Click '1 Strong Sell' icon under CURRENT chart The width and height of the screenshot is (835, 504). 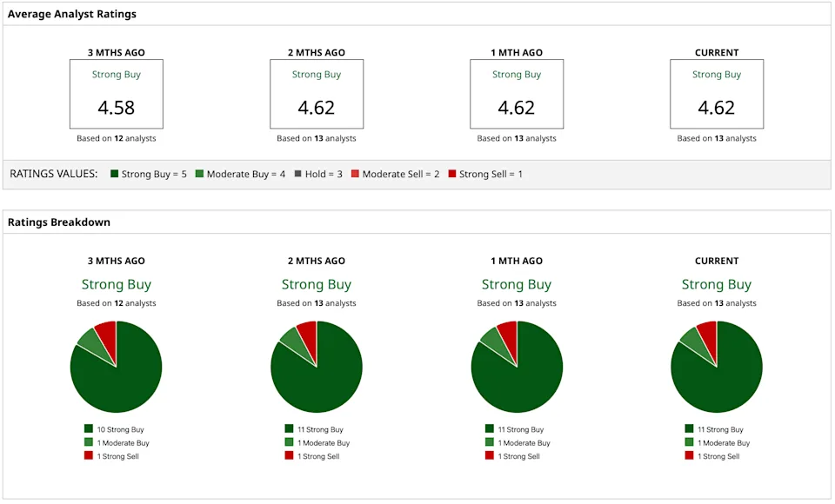689,455
